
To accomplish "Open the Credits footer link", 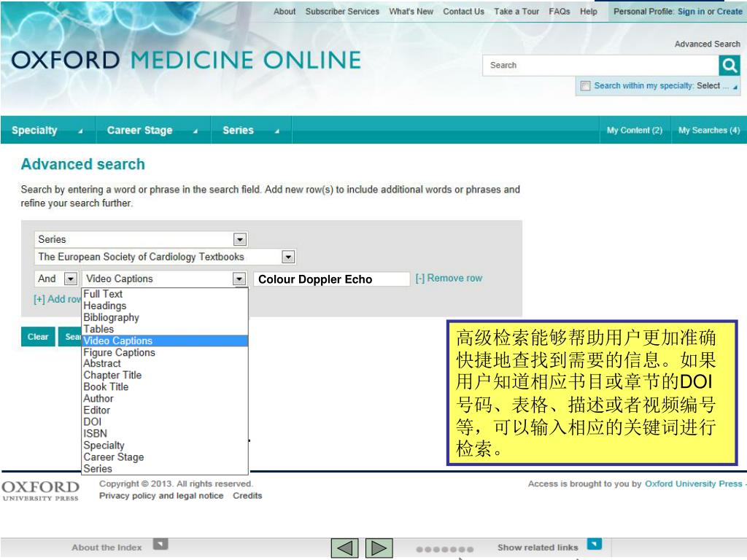I will 247,496.
